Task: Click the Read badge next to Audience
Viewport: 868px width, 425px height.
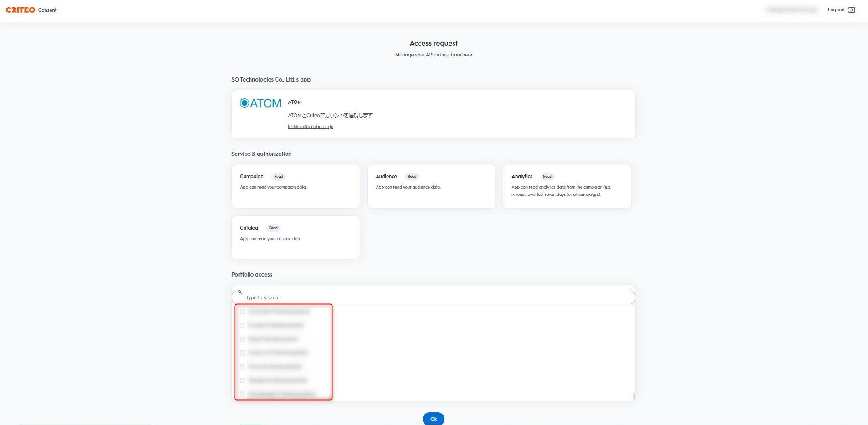Action: pyautogui.click(x=412, y=177)
